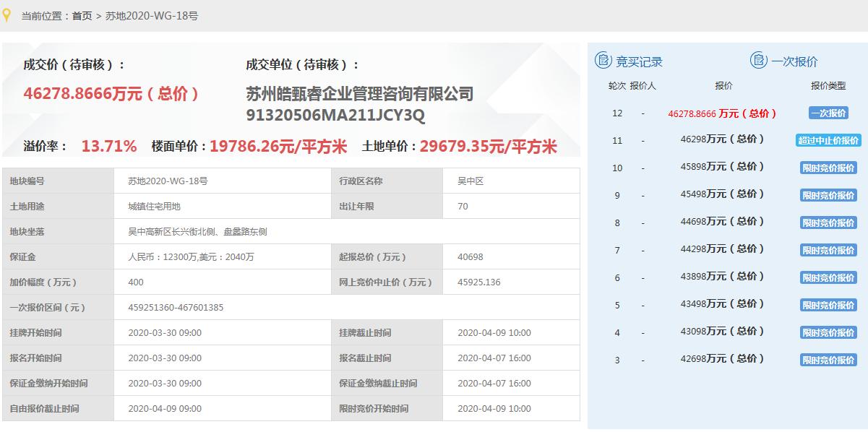Image resolution: width=868 pixels, height=432 pixels.
Task: Click 限时竞价报价 badge in round 6
Action: pos(828,278)
